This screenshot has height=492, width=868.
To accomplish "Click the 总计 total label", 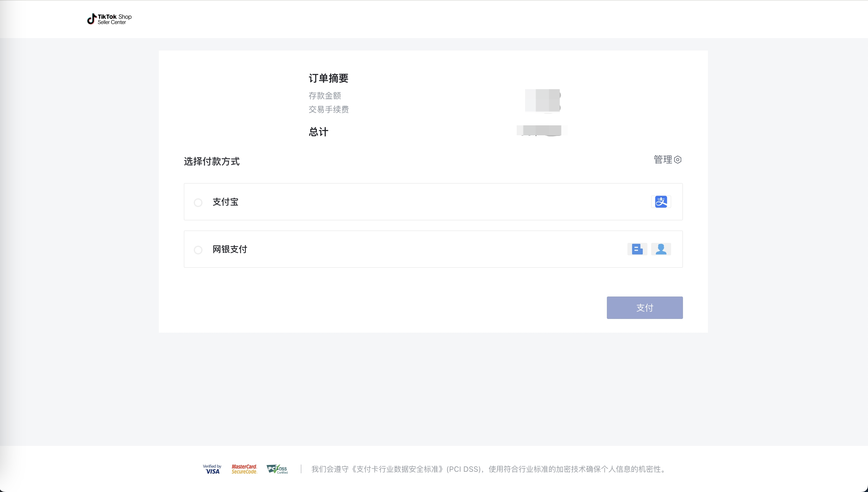I will (x=318, y=132).
